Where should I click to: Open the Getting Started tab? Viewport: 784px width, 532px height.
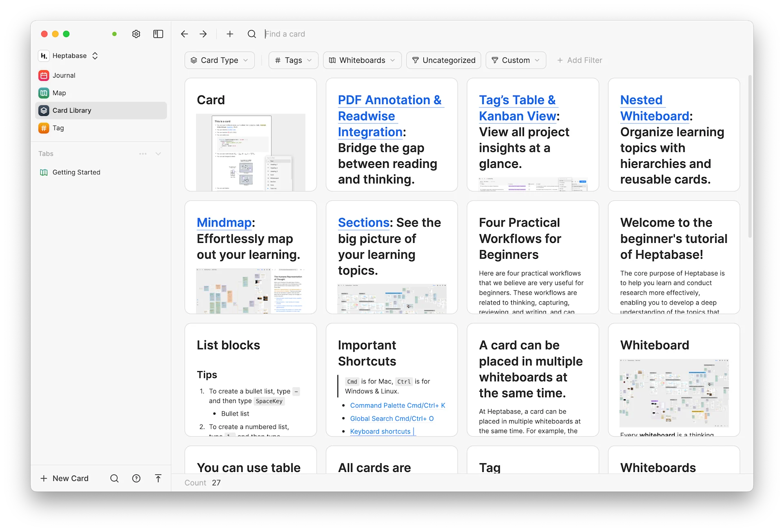76,172
